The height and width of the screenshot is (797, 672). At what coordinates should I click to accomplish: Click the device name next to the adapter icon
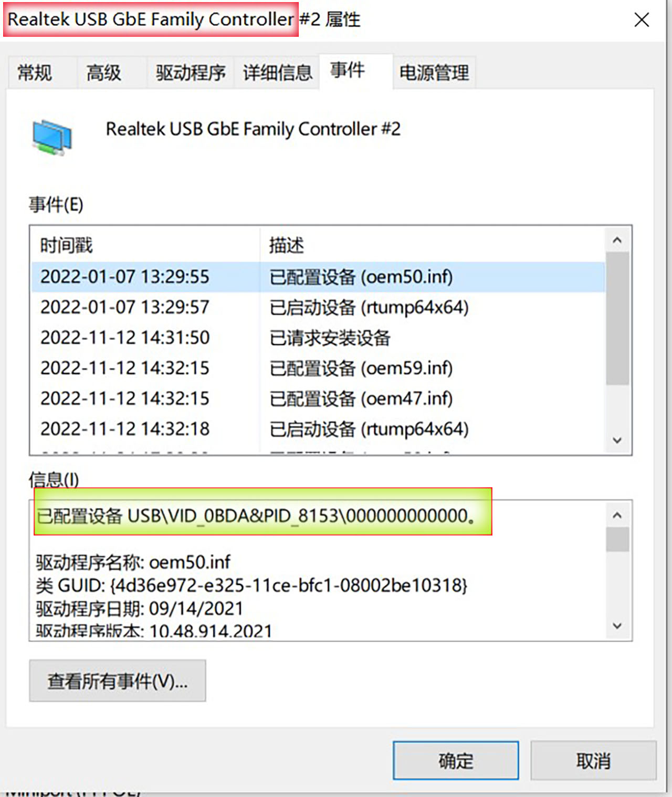point(253,129)
